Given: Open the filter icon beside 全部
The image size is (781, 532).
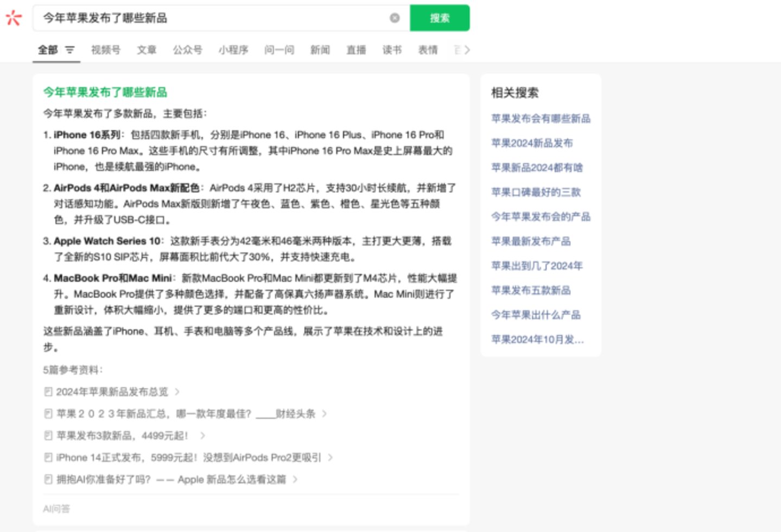Looking at the screenshot, I should 70,50.
